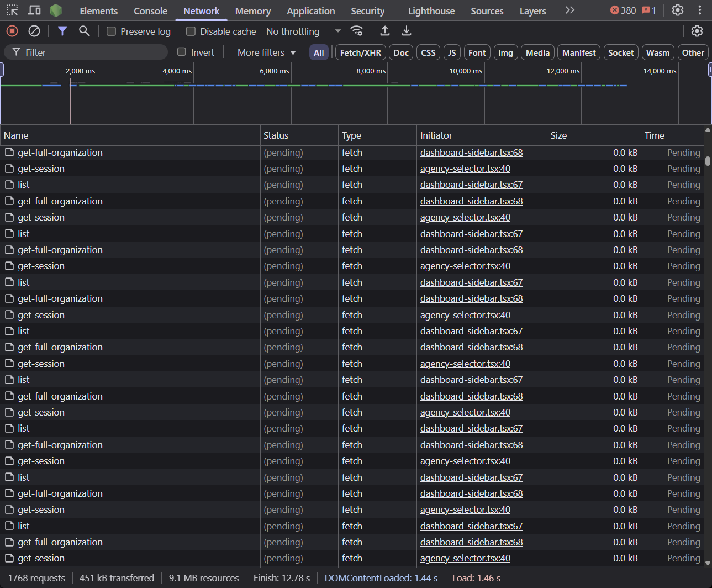Click the requests table vertical scrollbar thumb
This screenshot has width=712, height=588.
(x=708, y=161)
